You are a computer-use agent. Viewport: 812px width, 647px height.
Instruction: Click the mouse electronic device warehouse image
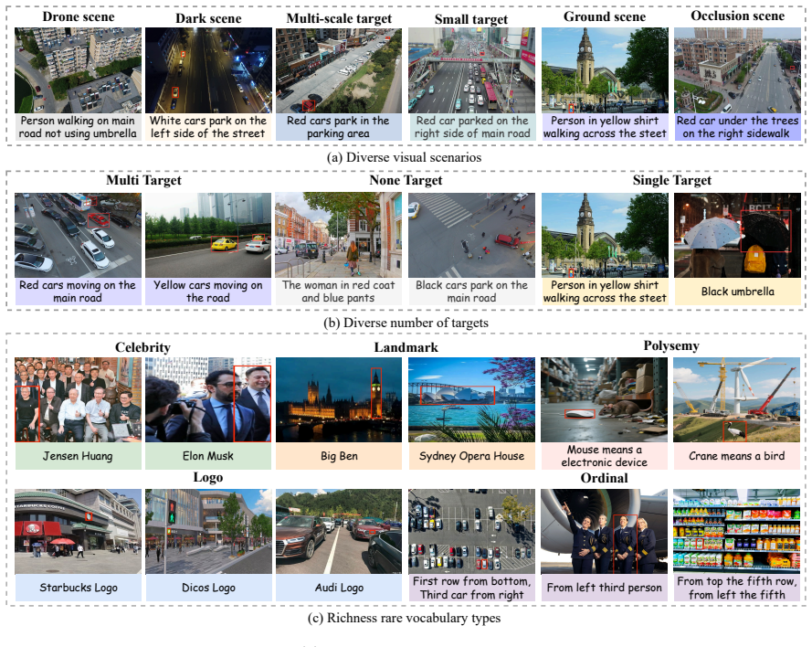pos(605,399)
